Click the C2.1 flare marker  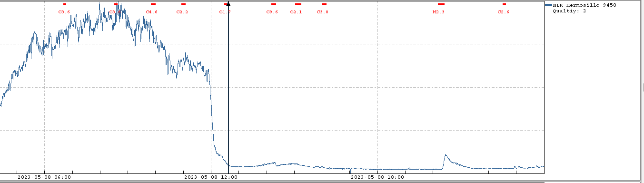[298, 4]
